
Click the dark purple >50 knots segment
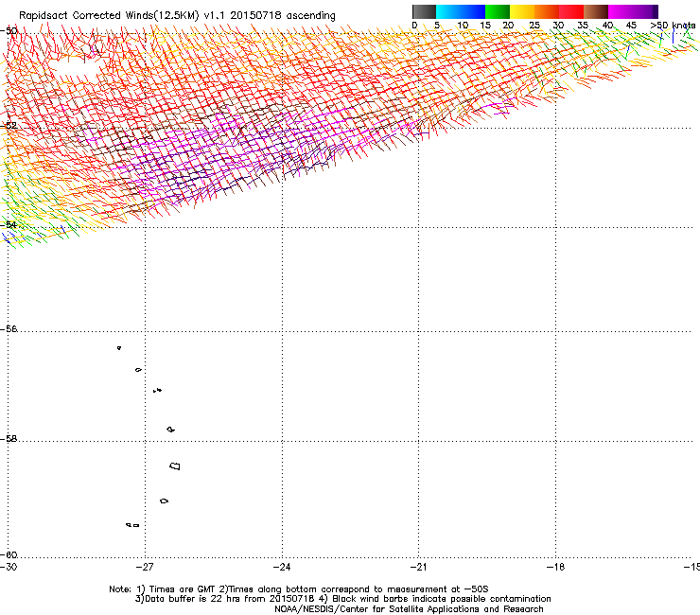click(x=656, y=11)
